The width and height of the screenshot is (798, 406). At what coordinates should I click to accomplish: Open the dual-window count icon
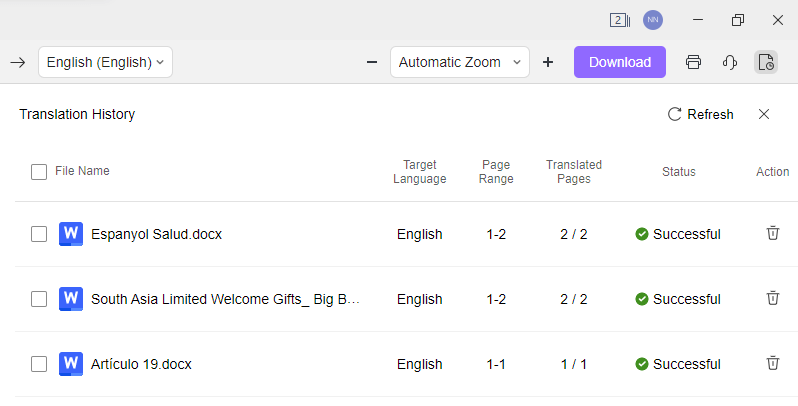click(620, 20)
